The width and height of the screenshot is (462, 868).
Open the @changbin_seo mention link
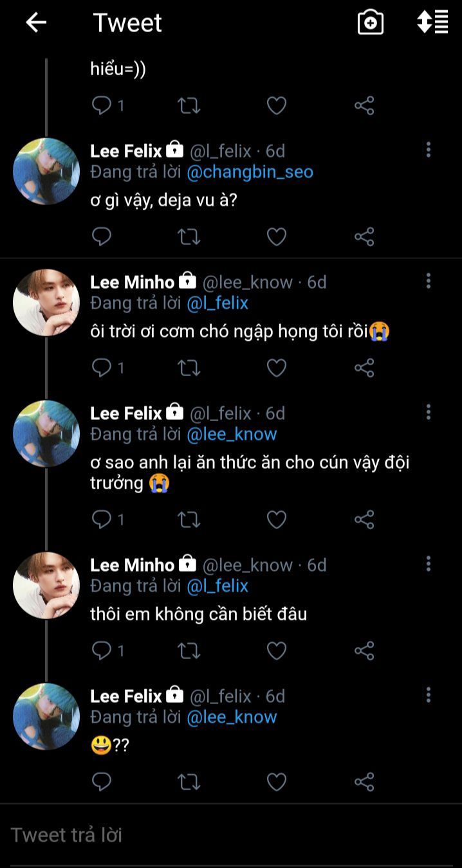(x=250, y=172)
